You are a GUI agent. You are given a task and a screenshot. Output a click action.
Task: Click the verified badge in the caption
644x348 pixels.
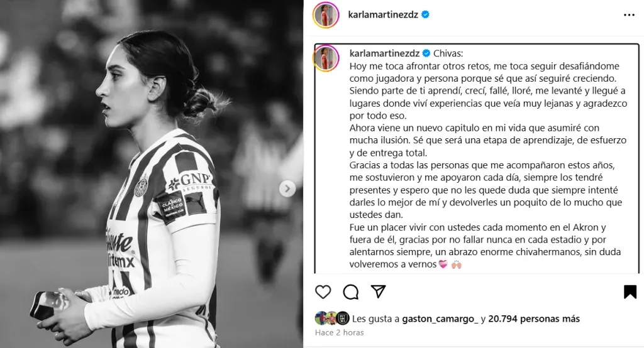(426, 53)
